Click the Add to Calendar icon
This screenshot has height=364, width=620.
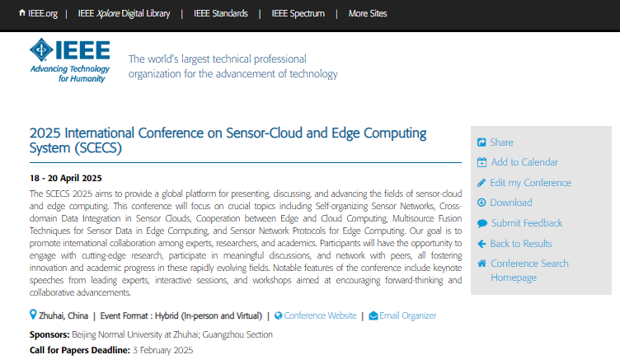(481, 162)
